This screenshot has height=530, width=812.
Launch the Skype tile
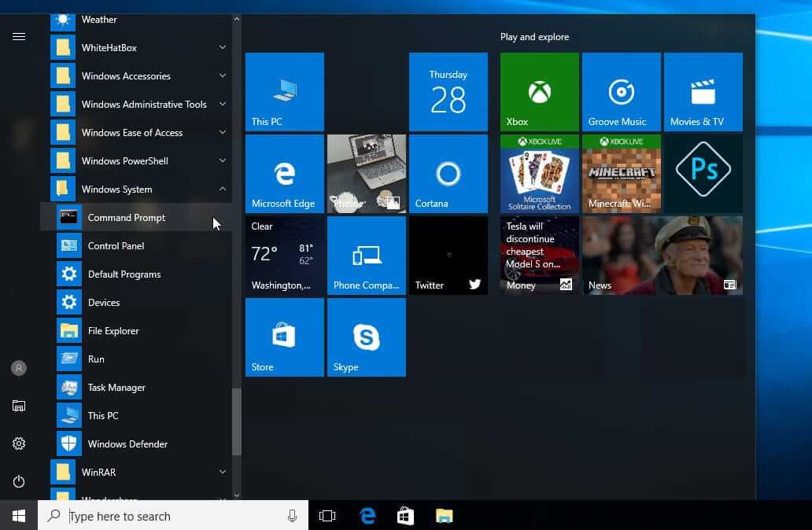(367, 337)
